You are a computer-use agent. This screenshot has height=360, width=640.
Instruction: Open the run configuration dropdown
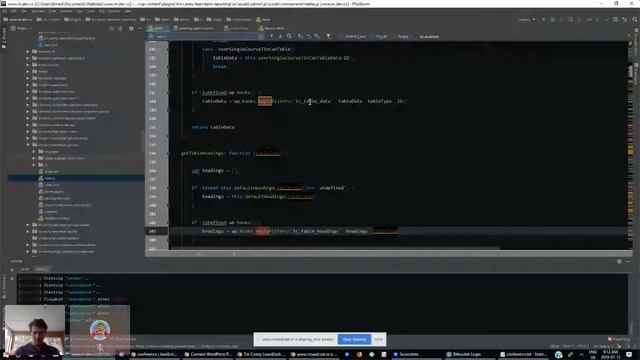(526, 19)
